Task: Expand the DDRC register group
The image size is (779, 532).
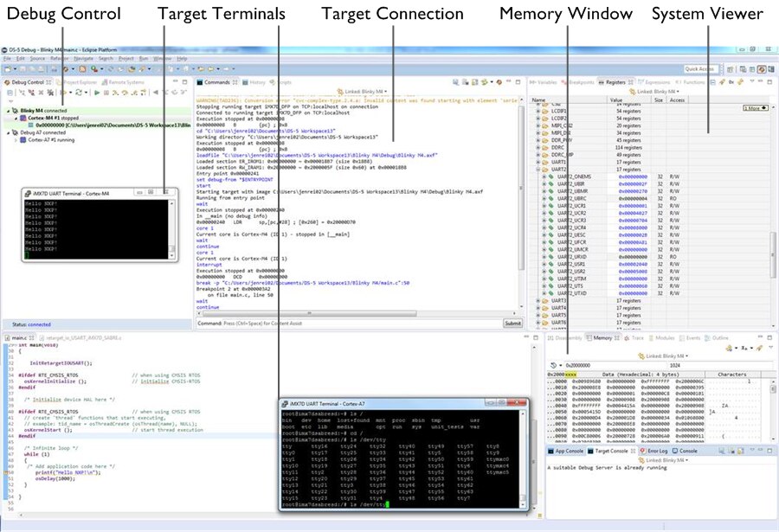Action: point(538,148)
